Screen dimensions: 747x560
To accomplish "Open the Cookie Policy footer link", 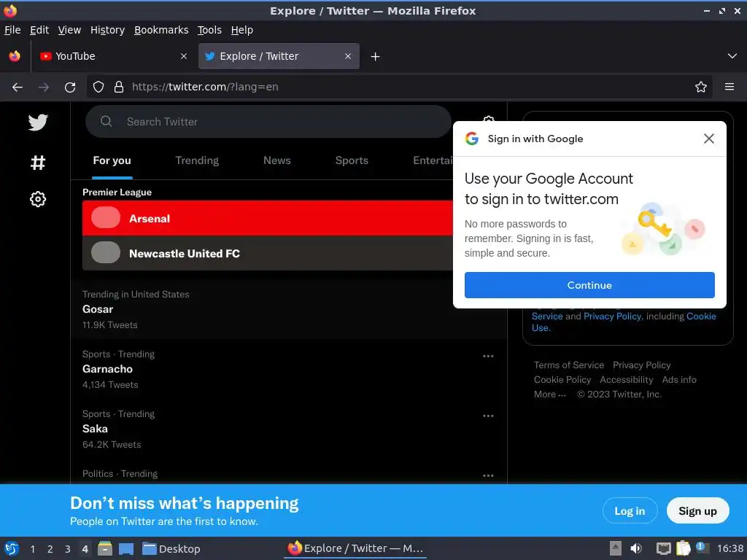I will 562,379.
